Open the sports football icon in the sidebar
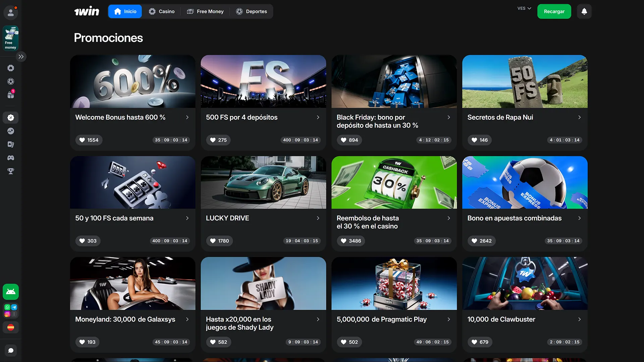 coord(11,81)
